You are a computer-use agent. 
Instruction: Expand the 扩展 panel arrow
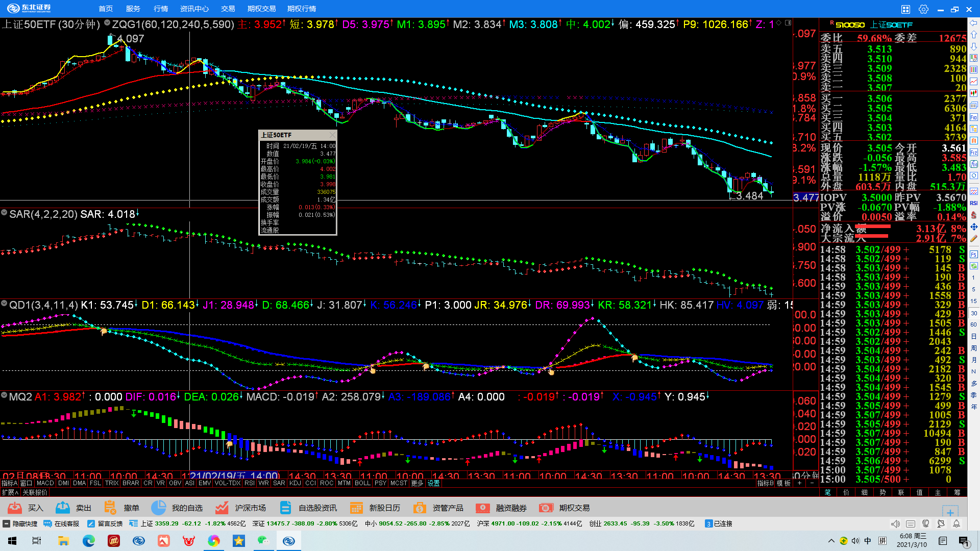click(x=10, y=492)
